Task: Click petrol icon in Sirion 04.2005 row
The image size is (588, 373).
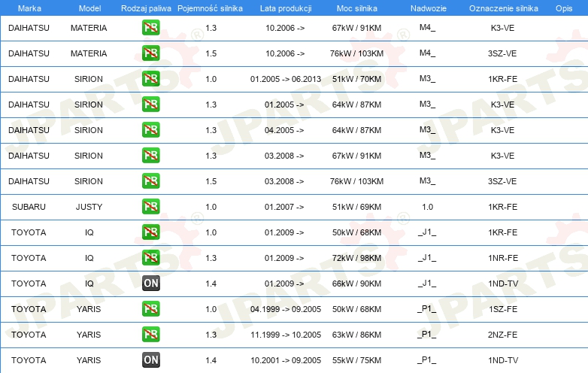Action: click(x=150, y=129)
